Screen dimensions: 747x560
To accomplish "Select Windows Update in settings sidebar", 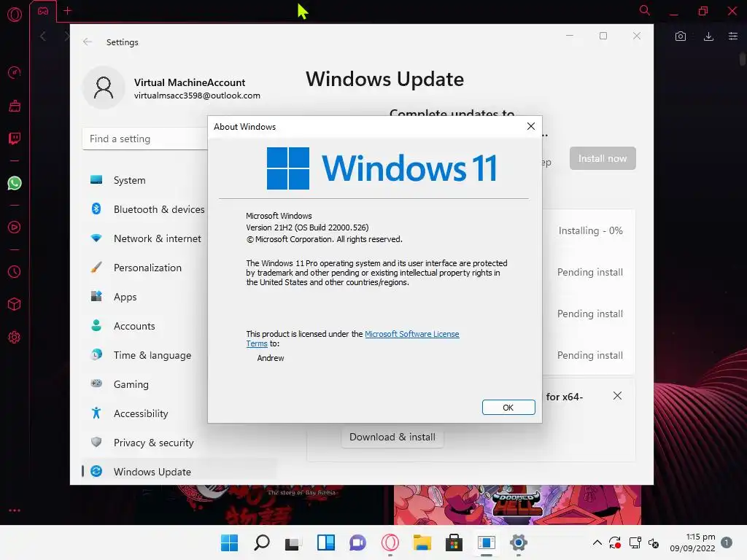I will [179, 472].
